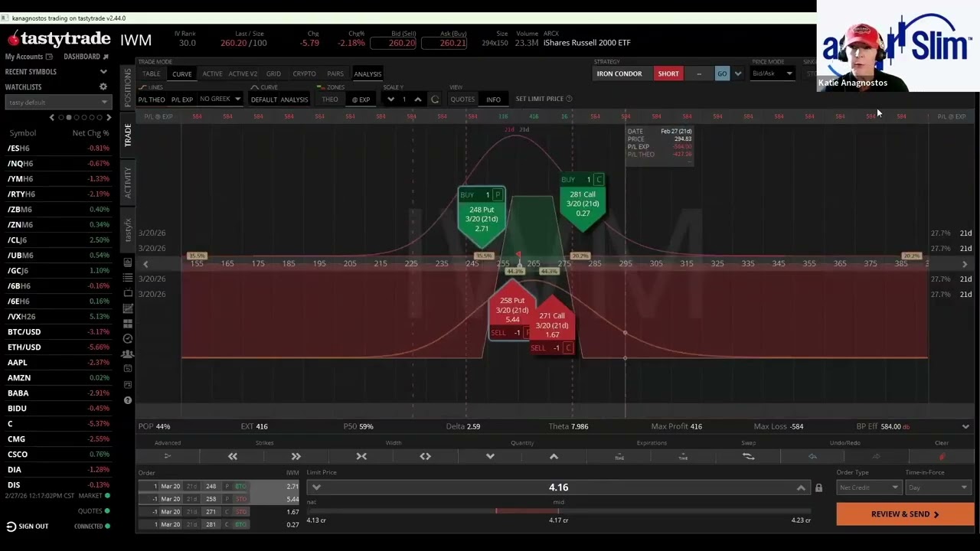Open the tasty default watchlist dropdown
The width and height of the screenshot is (980, 551).
pyautogui.click(x=58, y=103)
